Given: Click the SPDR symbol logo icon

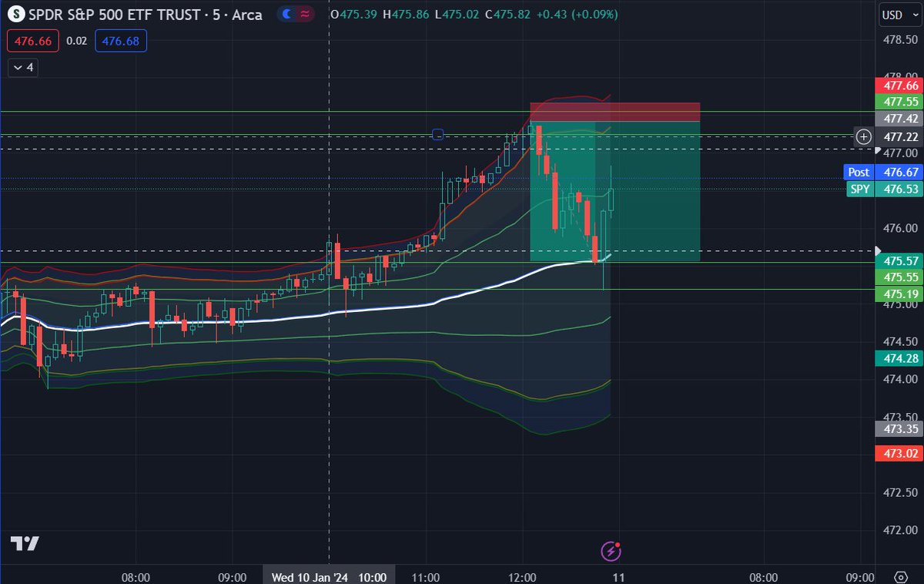Looking at the screenshot, I should (16, 15).
